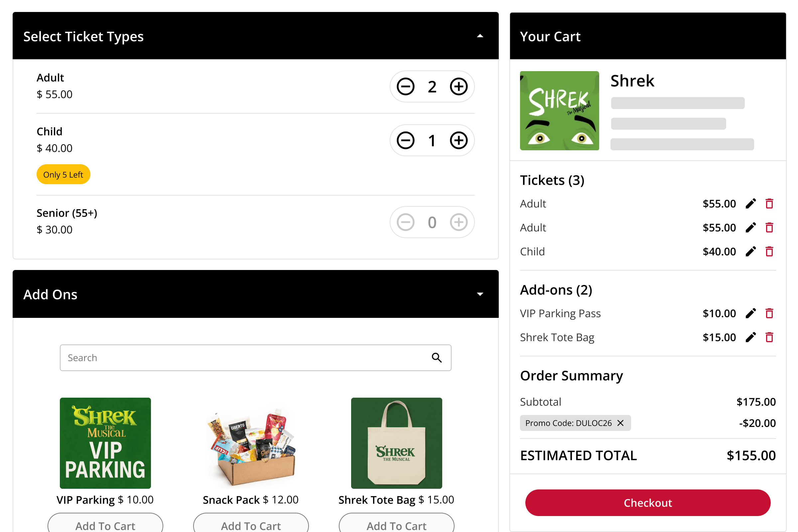Screen dimensions: 798x532
Task: Edit the Shrek Tote Bag add-on
Action: [750, 337]
